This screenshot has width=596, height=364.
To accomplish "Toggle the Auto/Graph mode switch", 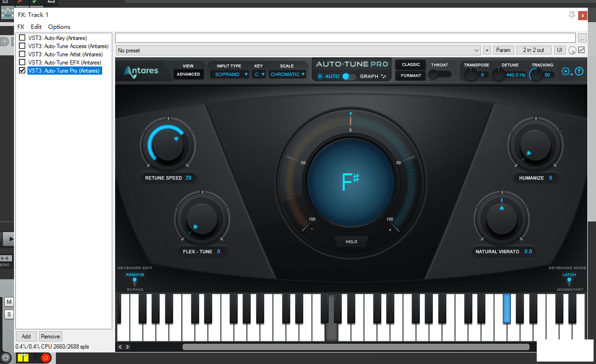I will 349,76.
